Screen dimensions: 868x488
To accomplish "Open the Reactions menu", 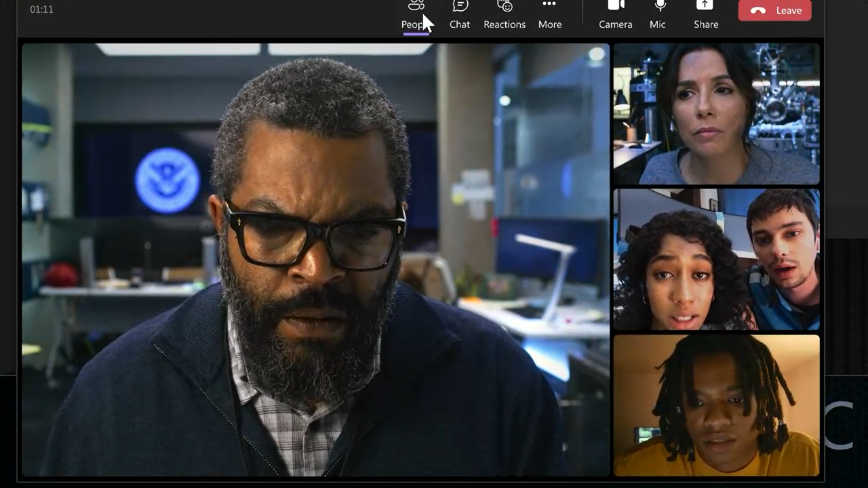I will [505, 15].
